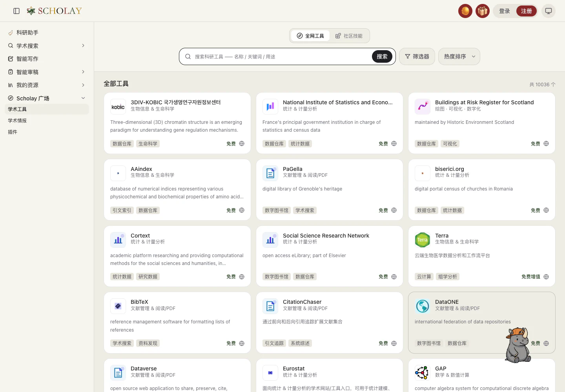This screenshot has width=565, height=392.
Task: Open the 3DIV-KOBIC kobic logo thumbnail
Action: pyautogui.click(x=118, y=107)
